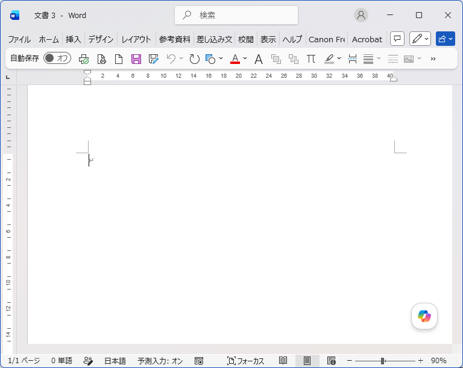Select the 校閲 tab
This screenshot has width=463, height=368.
pos(246,40)
